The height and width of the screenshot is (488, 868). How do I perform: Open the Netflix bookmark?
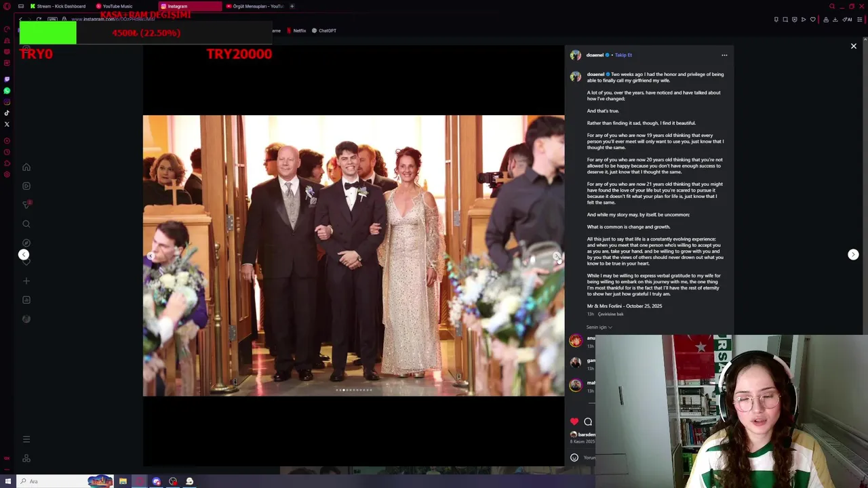pos(296,30)
